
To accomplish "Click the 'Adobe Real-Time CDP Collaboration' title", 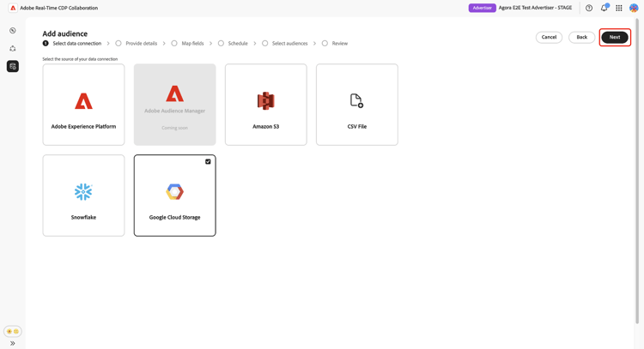I will [x=59, y=8].
